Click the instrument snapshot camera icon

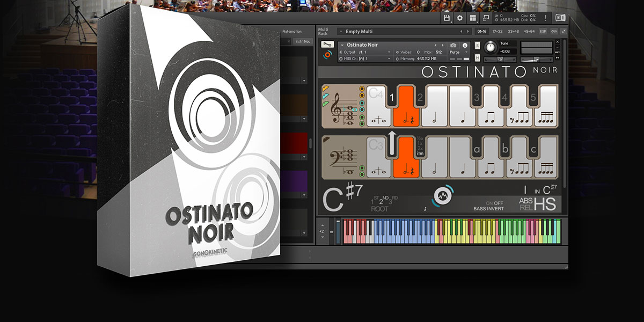point(453,45)
